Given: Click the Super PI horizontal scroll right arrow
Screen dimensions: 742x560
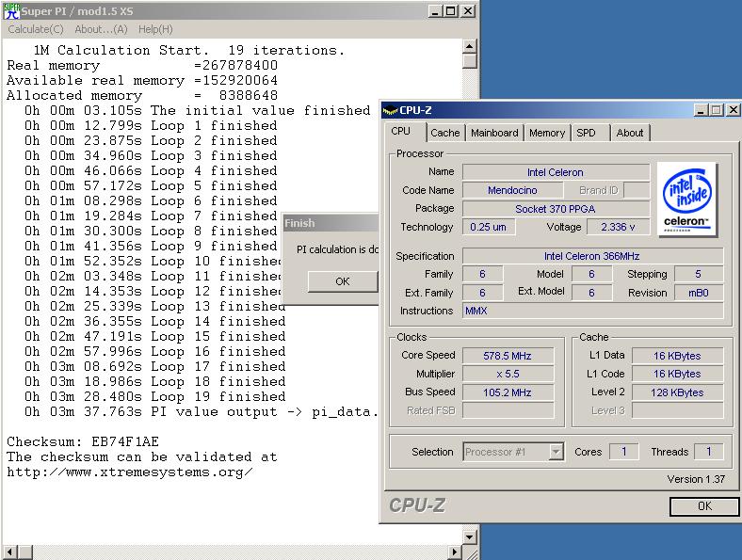Looking at the screenshot, I should [454, 552].
